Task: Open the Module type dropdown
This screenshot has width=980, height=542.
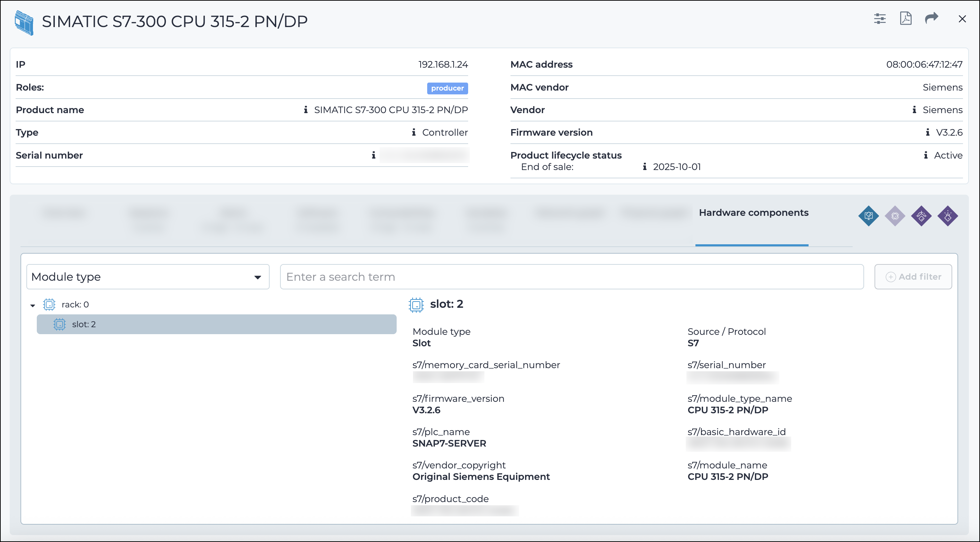Action: pyautogui.click(x=147, y=277)
